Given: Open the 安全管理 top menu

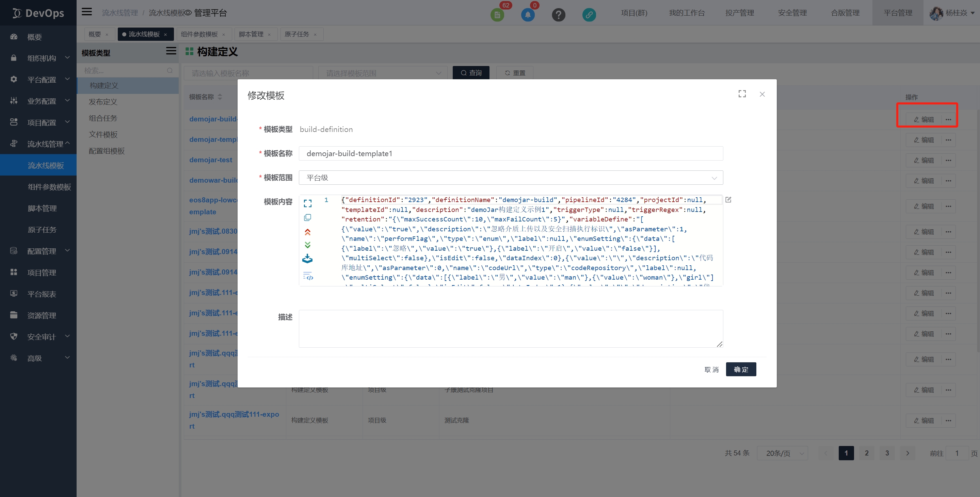Looking at the screenshot, I should point(792,13).
